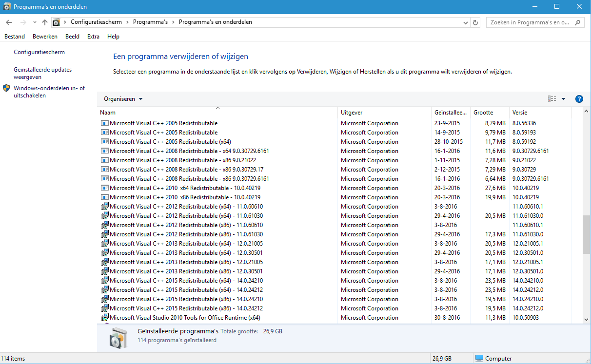The image size is (591, 364).
Task: Click icon of Visual C++ 2012 (x64) 11.0.60610
Action: tap(105, 207)
